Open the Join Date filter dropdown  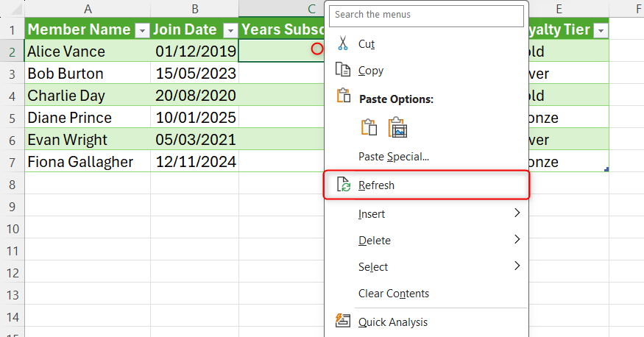click(x=230, y=30)
